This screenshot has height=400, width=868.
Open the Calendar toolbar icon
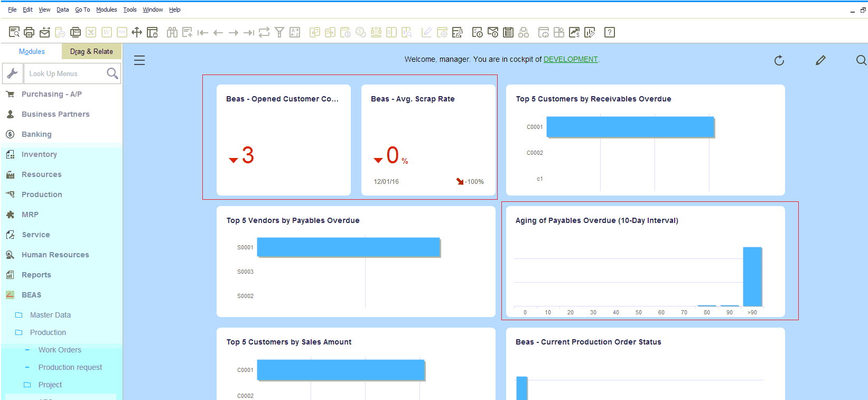508,32
